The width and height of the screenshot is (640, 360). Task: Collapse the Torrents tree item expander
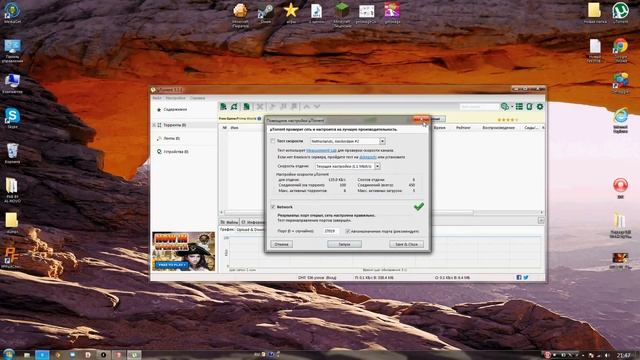(x=154, y=125)
